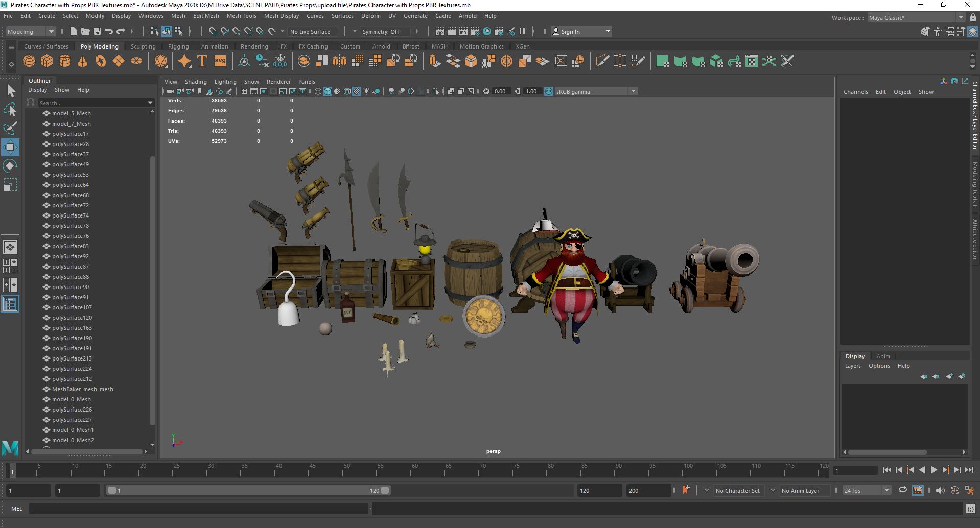This screenshot has width=980, height=528.
Task: Expand the sRGB gamma view transform dropdown
Action: click(633, 91)
